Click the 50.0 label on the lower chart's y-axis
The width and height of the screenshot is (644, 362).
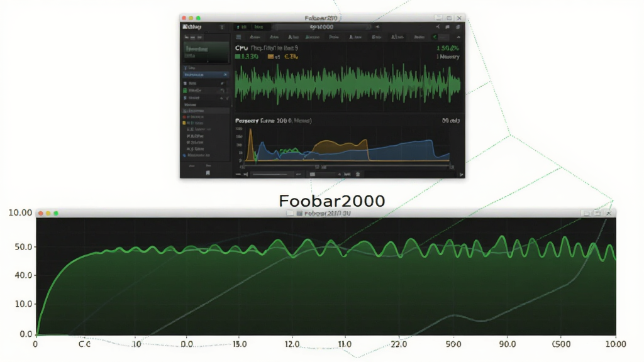23,247
